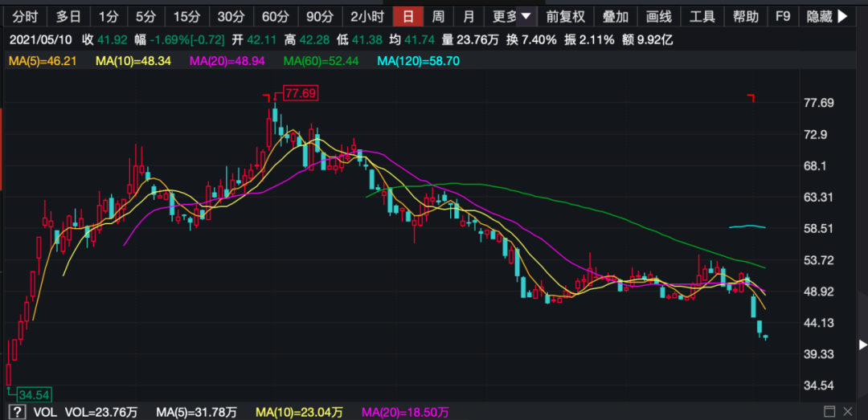Click the VOL help question mark icon
The width and height of the screenshot is (868, 420).
click(15, 412)
